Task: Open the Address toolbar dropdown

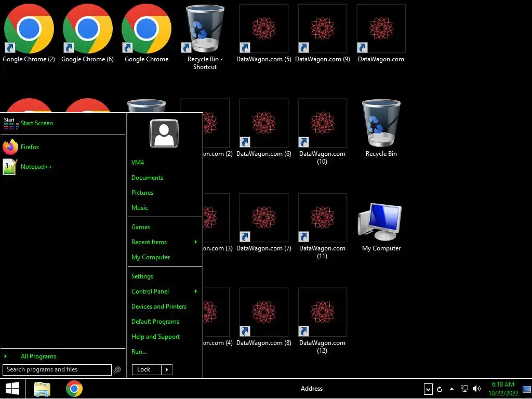Action: [x=428, y=389]
